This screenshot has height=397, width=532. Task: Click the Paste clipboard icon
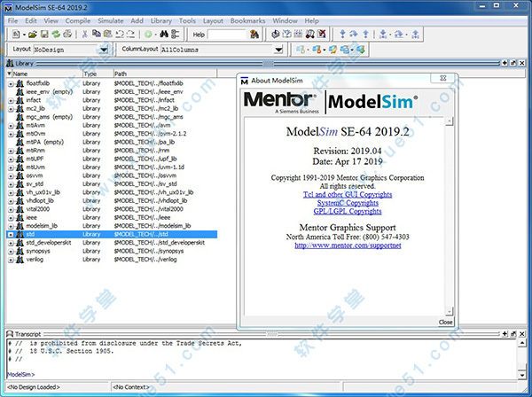108,34
